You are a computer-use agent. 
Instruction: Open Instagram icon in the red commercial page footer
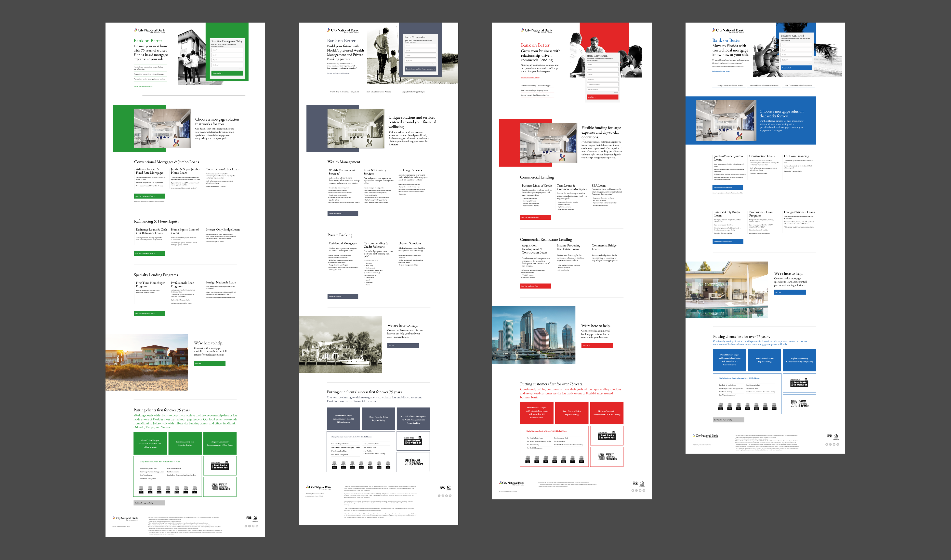click(636, 491)
